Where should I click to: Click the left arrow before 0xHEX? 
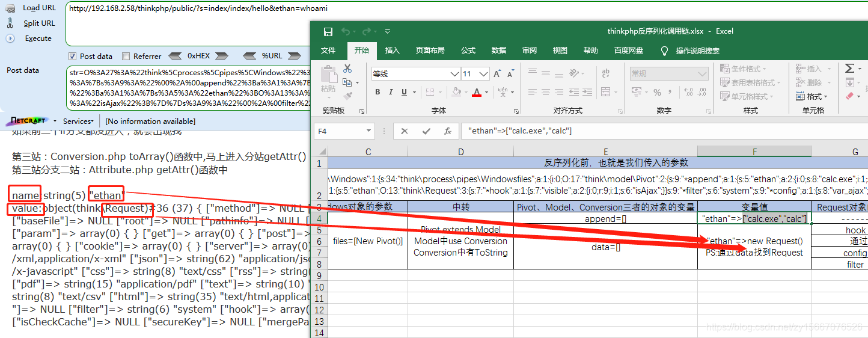click(x=175, y=56)
